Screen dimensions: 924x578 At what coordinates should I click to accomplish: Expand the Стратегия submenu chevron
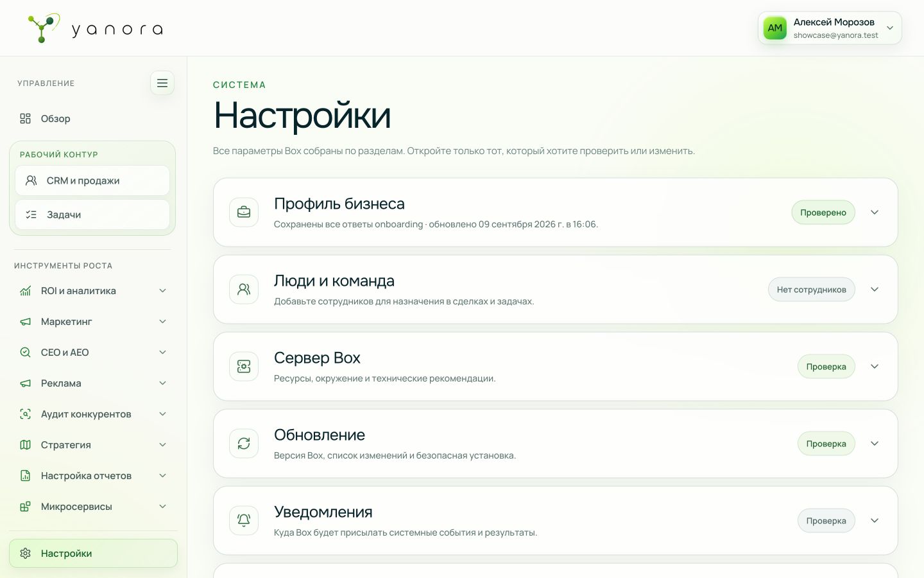pos(163,445)
